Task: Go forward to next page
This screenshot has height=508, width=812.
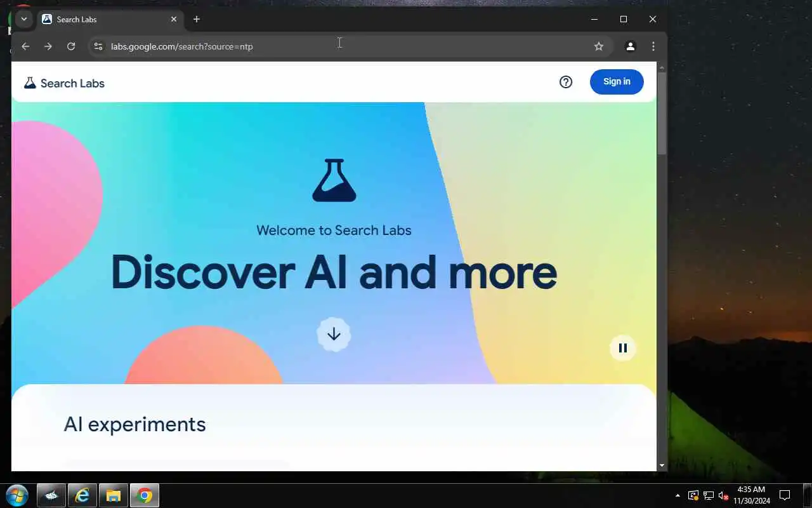Action: [48, 46]
